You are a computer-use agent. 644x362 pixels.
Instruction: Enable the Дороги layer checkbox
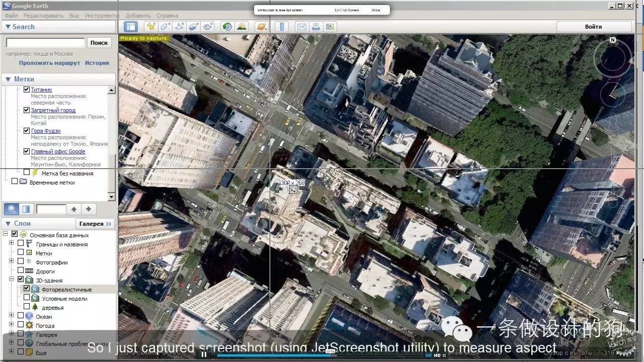click(x=21, y=271)
